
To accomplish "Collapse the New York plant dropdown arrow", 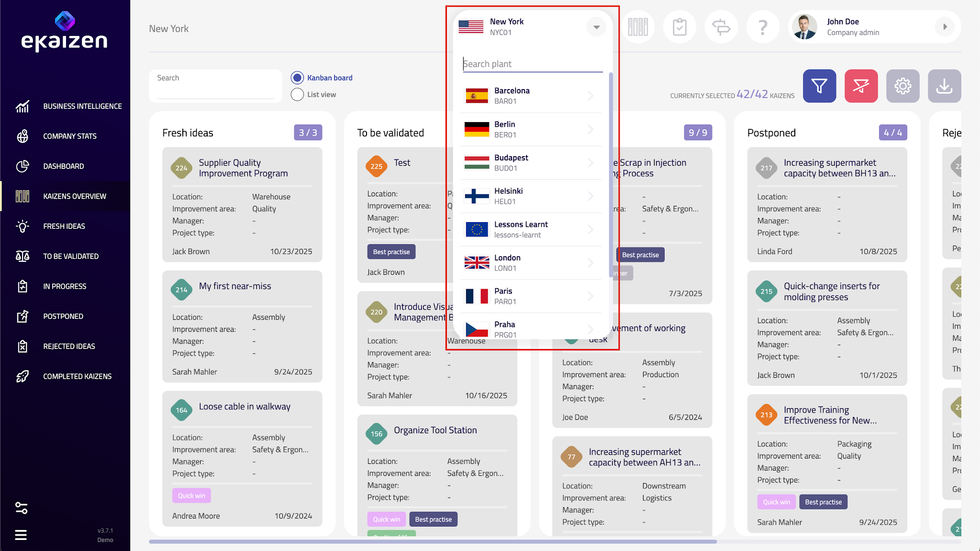I will point(596,27).
